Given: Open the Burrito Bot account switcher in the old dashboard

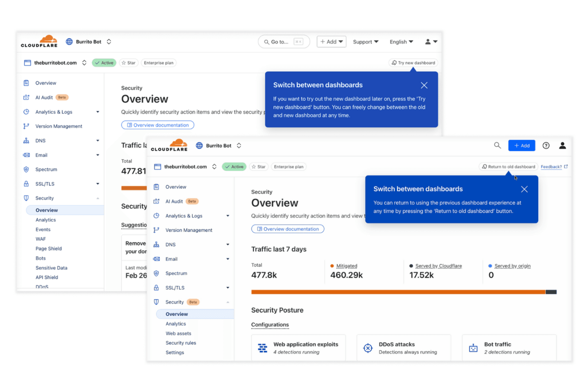Looking at the screenshot, I should (x=109, y=42).
